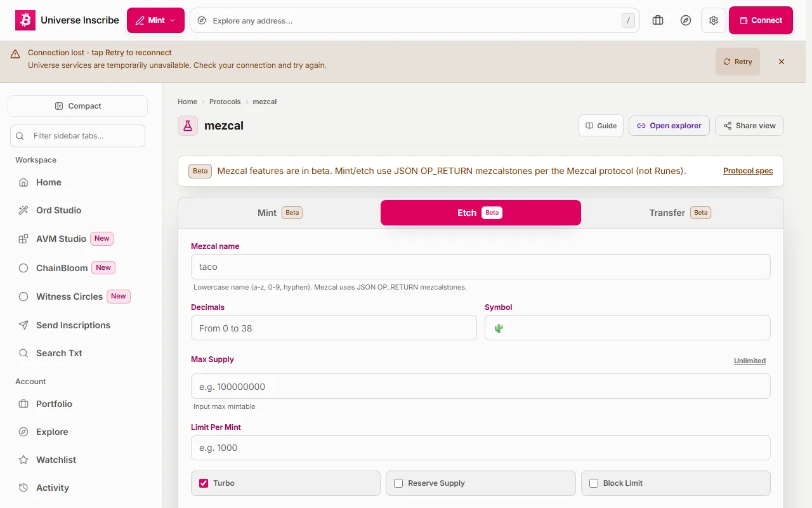Retry the lost connection
The image size is (812, 508).
tap(738, 62)
